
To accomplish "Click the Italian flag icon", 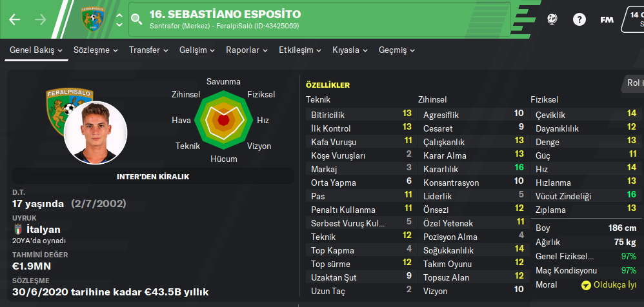I will (x=17, y=229).
